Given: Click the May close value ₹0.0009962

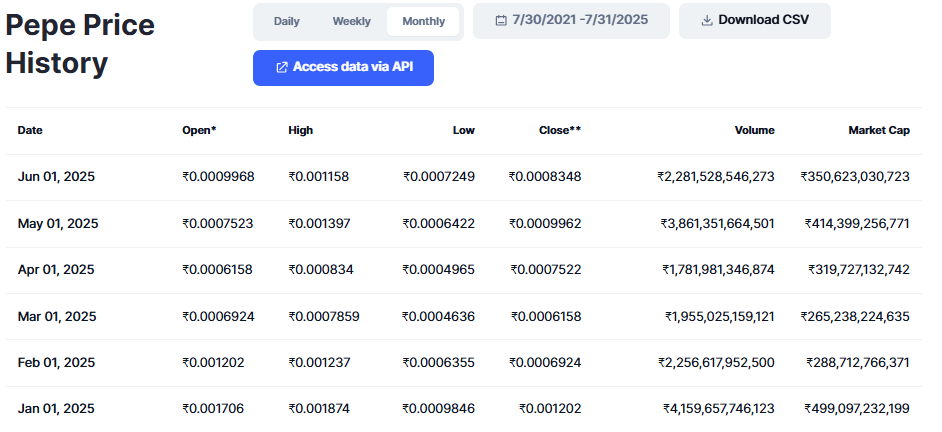Looking at the screenshot, I should tap(545, 224).
